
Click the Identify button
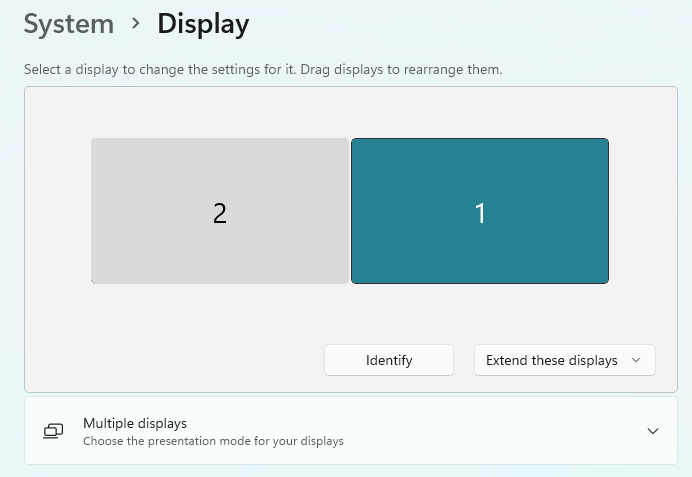click(389, 360)
